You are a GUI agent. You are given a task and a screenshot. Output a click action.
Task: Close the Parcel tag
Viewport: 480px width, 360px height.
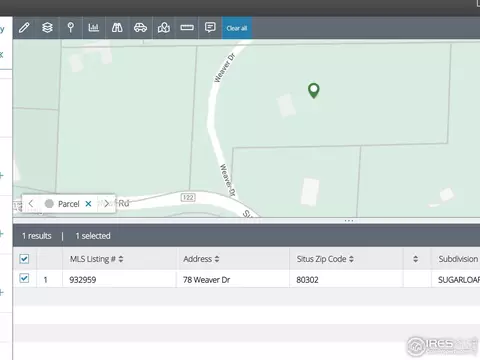pos(88,204)
